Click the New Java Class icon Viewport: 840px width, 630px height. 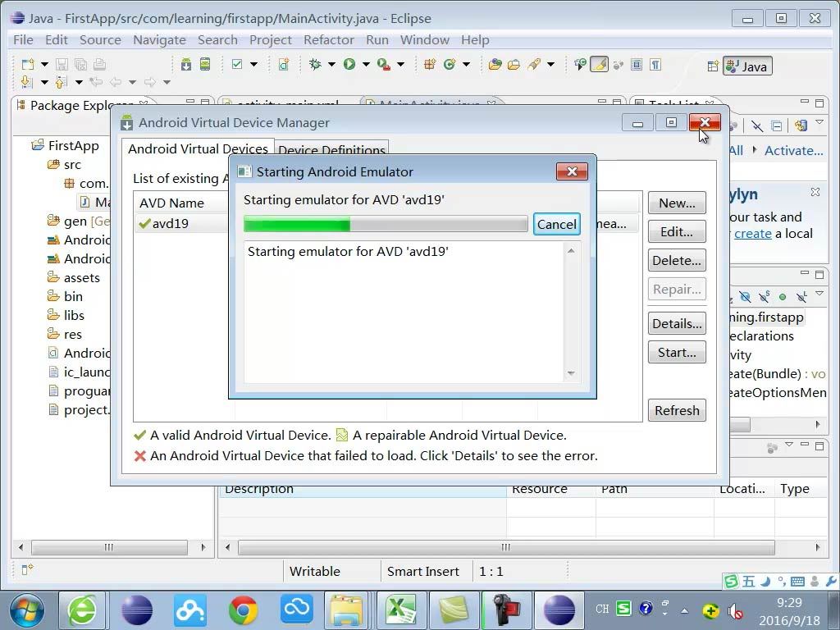(x=449, y=64)
